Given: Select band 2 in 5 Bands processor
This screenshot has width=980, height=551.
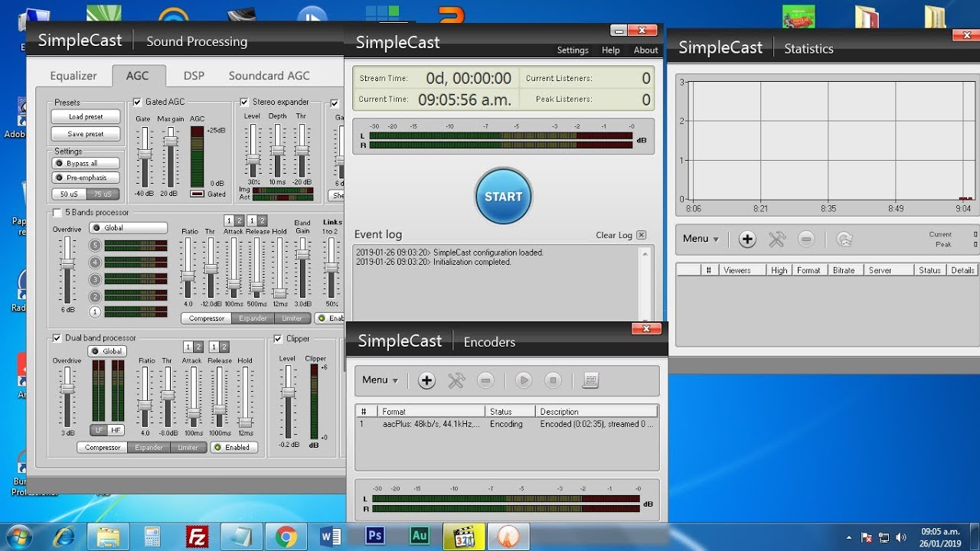Looking at the screenshot, I should [95, 296].
